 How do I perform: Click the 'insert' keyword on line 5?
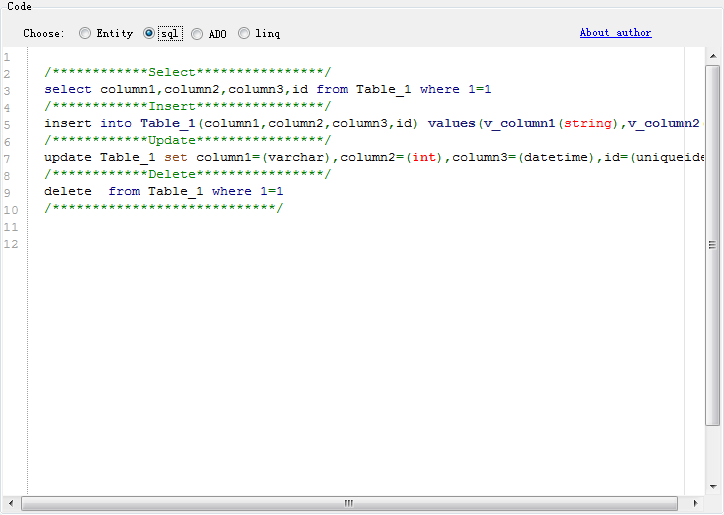tap(68, 123)
